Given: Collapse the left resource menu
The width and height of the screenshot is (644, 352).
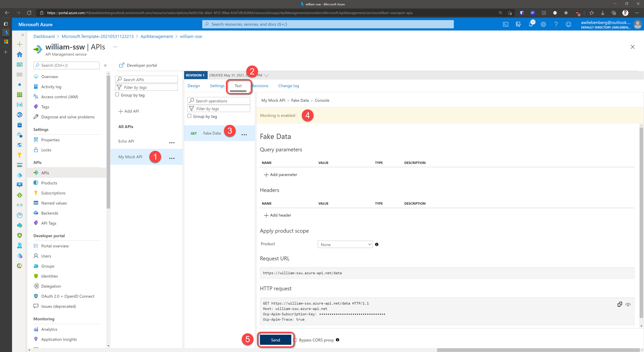Looking at the screenshot, I should pos(105,65).
